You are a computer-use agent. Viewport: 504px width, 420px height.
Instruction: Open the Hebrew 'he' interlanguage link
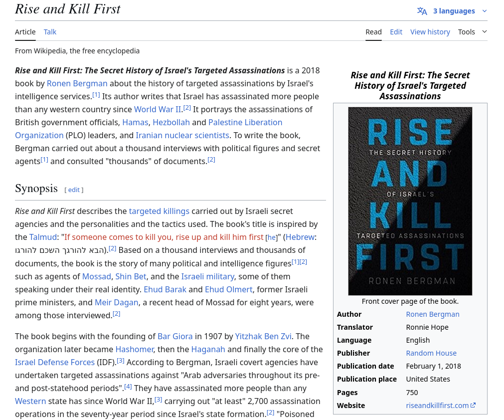click(271, 237)
